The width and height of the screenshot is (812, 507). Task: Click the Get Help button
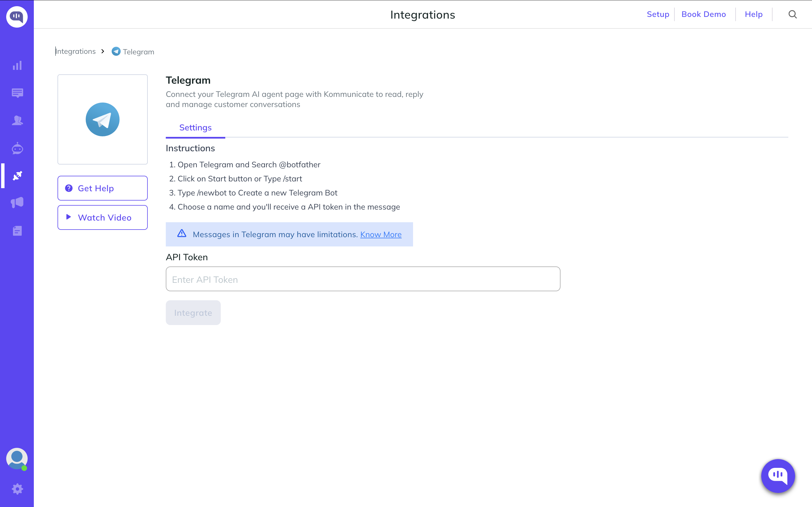pyautogui.click(x=102, y=188)
